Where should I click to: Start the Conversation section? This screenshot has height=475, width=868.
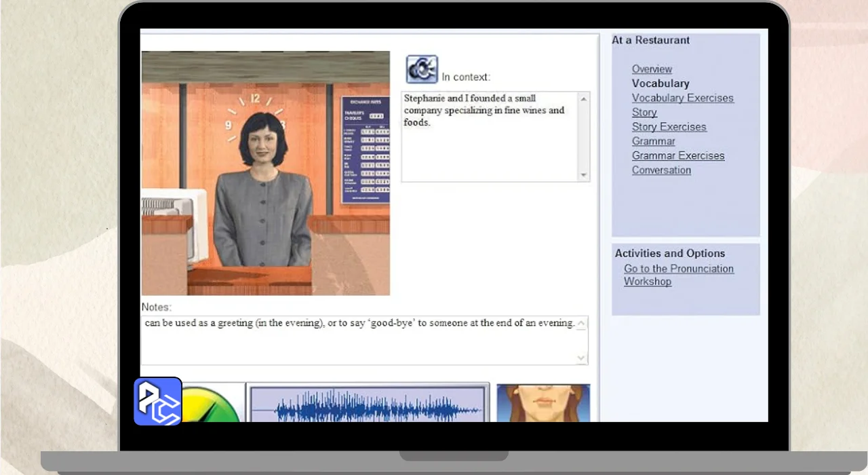tap(661, 170)
